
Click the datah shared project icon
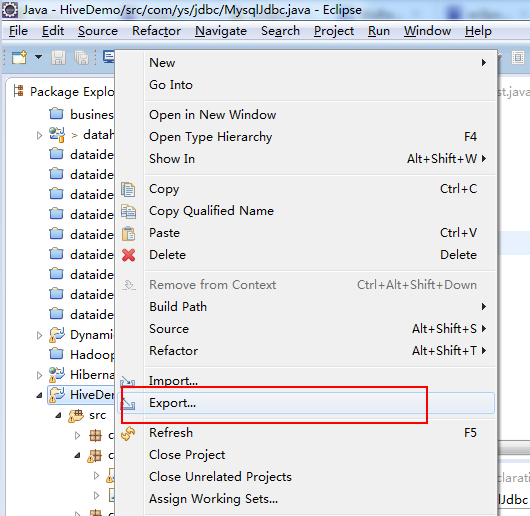[x=57, y=135]
